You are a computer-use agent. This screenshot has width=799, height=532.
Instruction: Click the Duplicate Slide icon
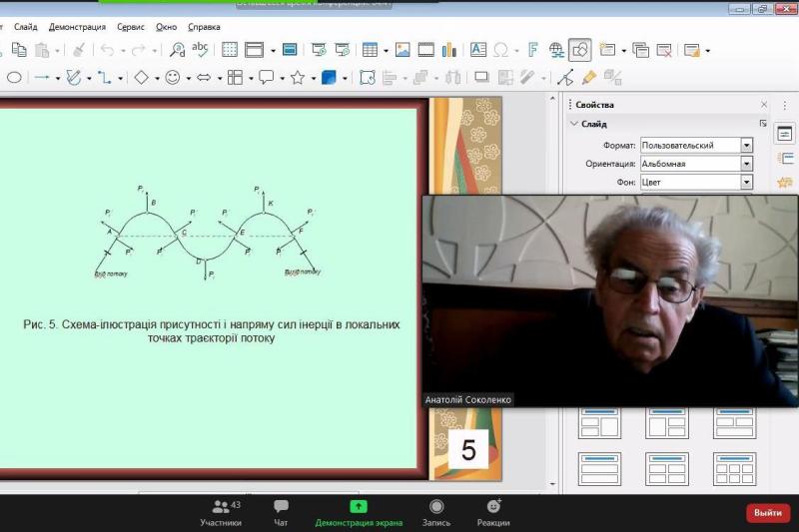click(x=640, y=50)
